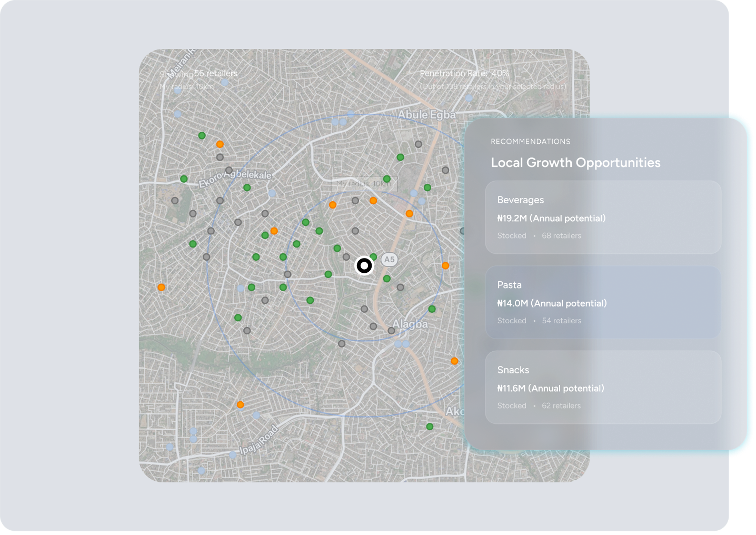Click the Alagba place label

[x=410, y=324]
